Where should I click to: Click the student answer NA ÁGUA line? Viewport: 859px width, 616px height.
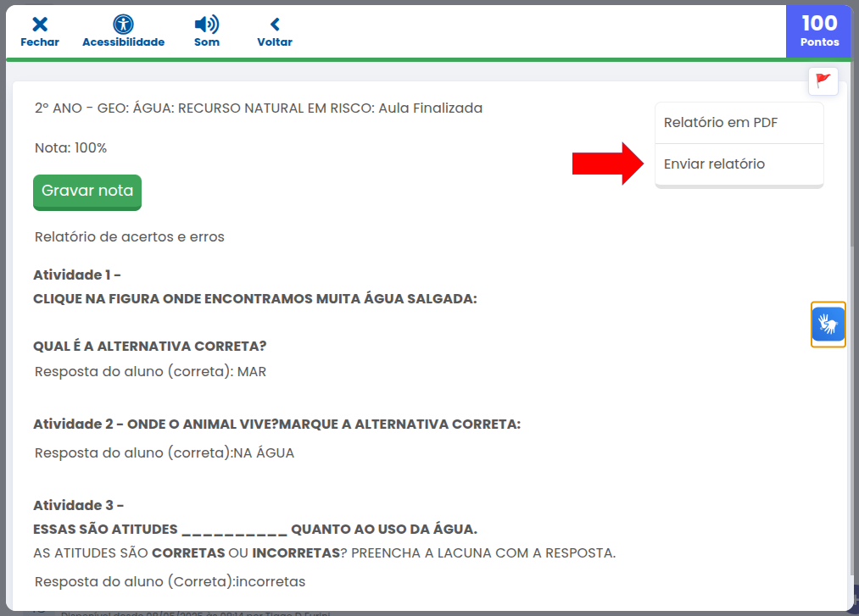coord(164,453)
